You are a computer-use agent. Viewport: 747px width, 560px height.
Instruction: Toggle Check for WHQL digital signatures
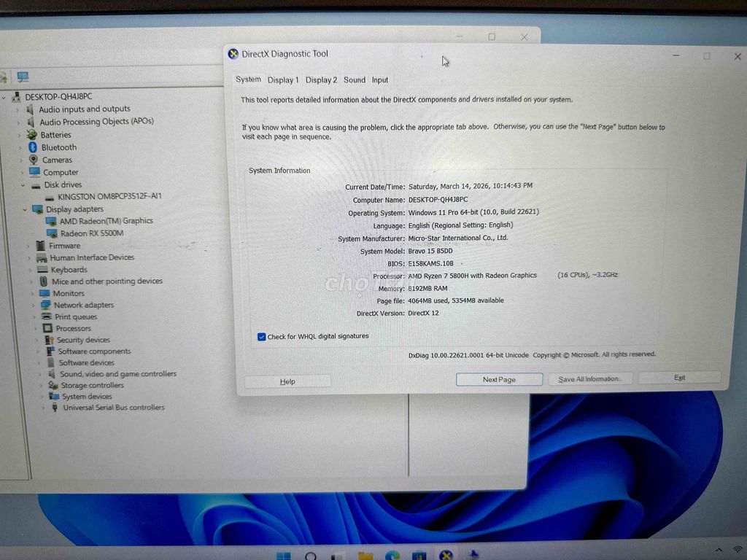(x=261, y=337)
